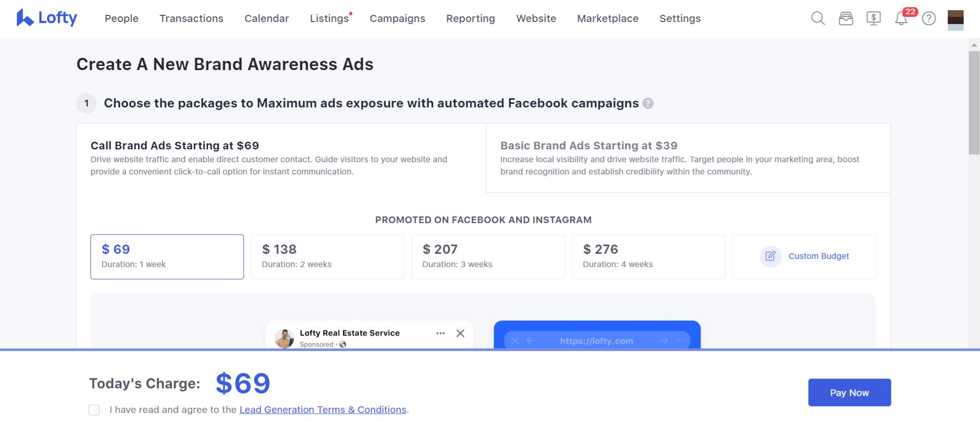Choose the $207 three weeks package
The image size is (980, 422).
[488, 257]
